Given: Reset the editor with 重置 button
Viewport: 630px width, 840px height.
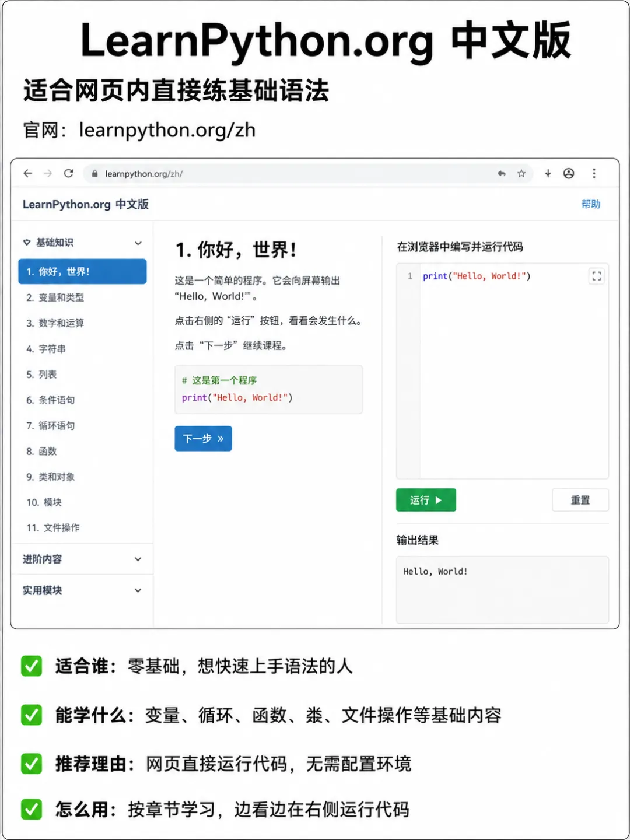Looking at the screenshot, I should [x=580, y=500].
